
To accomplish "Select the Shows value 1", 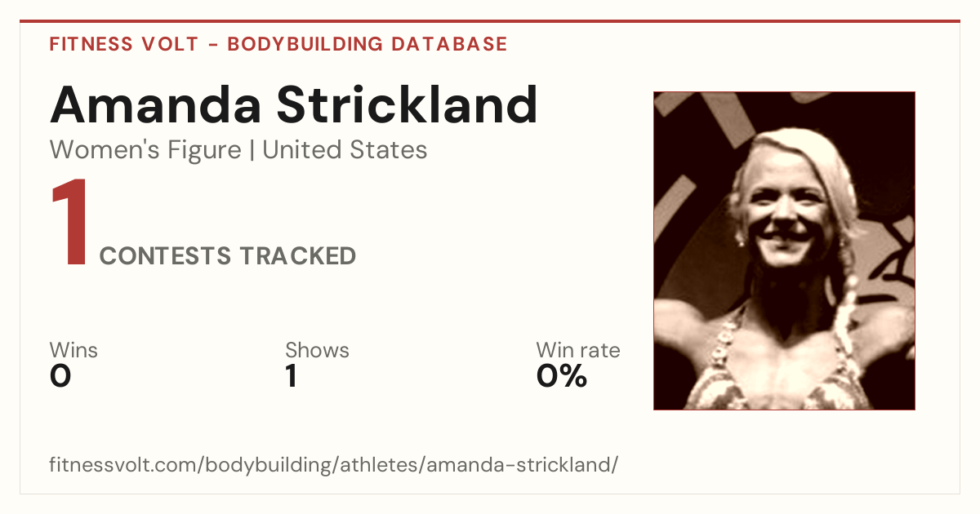I will pos(292,376).
